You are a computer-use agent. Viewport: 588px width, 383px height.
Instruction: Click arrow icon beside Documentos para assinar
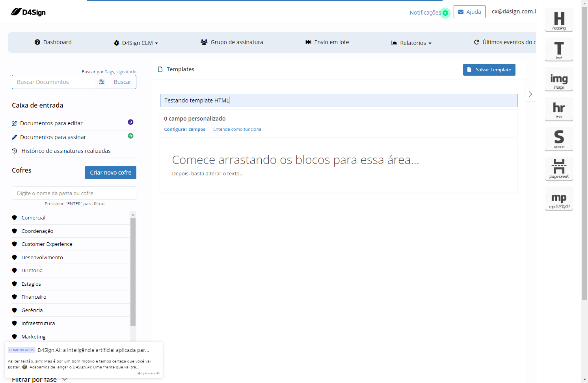130,136
